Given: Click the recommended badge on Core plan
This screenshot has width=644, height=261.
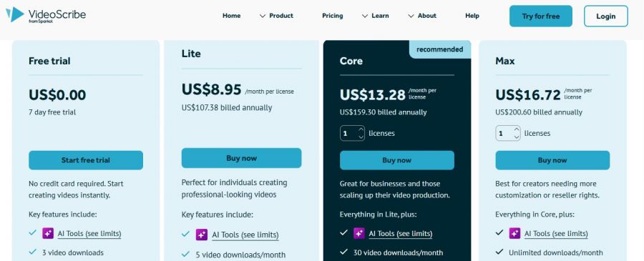Looking at the screenshot, I should (440, 49).
